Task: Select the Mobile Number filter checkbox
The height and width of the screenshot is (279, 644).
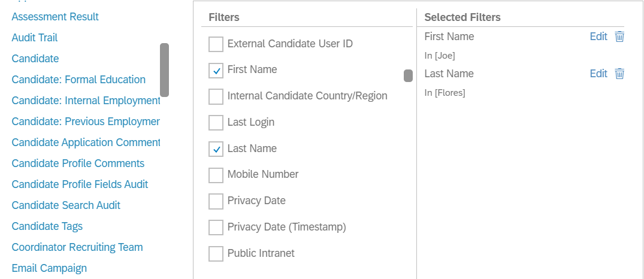Action: pos(216,175)
